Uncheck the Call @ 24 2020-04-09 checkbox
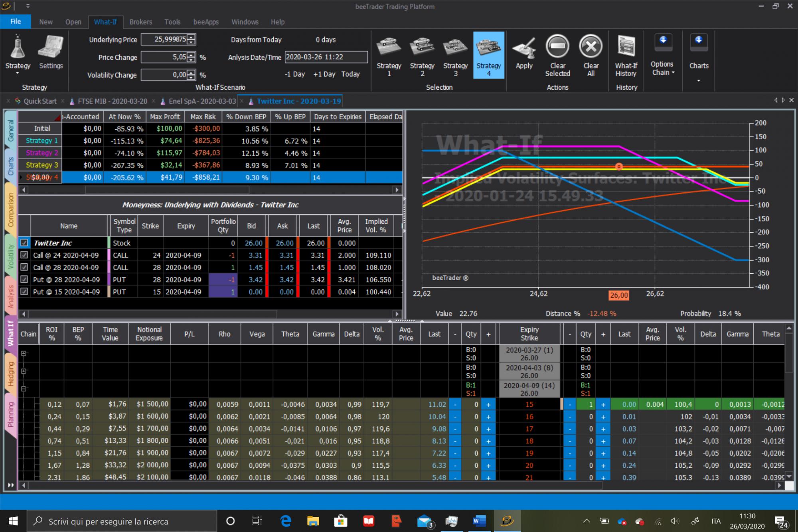Viewport: 798px width, 532px height. (24, 255)
